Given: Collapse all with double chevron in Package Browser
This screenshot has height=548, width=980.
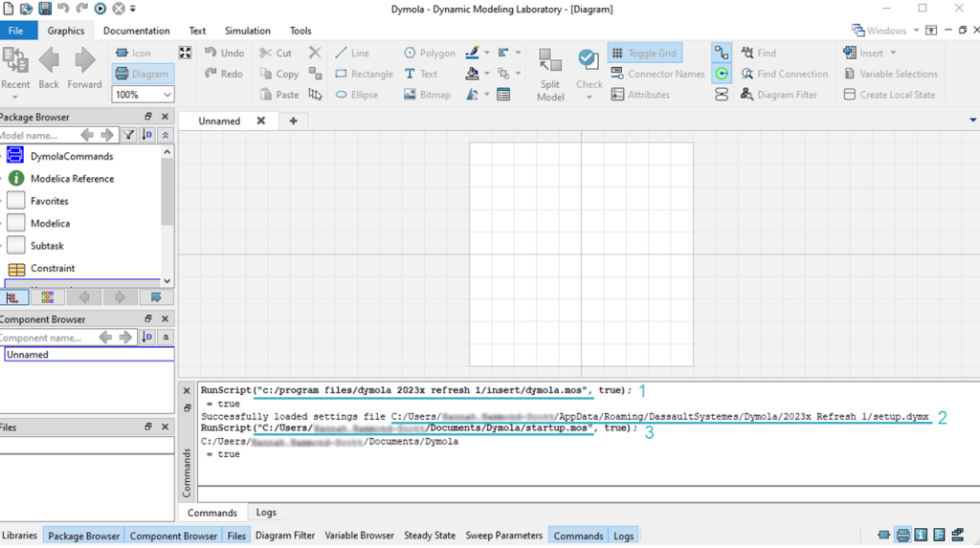Looking at the screenshot, I should [x=165, y=134].
